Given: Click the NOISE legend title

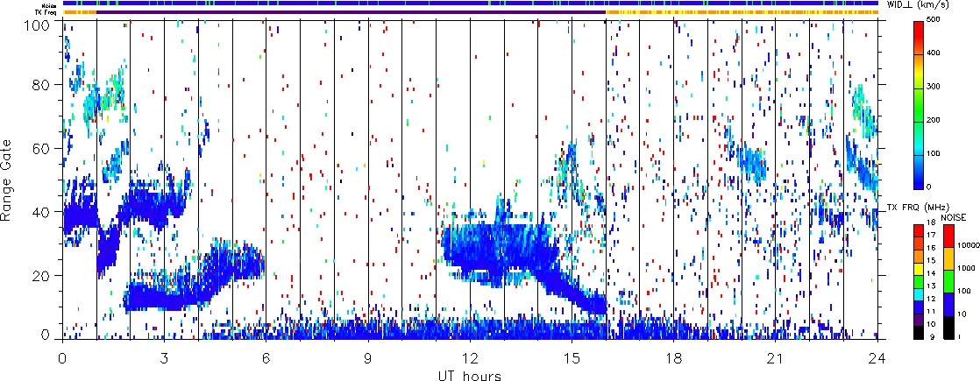Looking at the screenshot, I should coord(955,216).
